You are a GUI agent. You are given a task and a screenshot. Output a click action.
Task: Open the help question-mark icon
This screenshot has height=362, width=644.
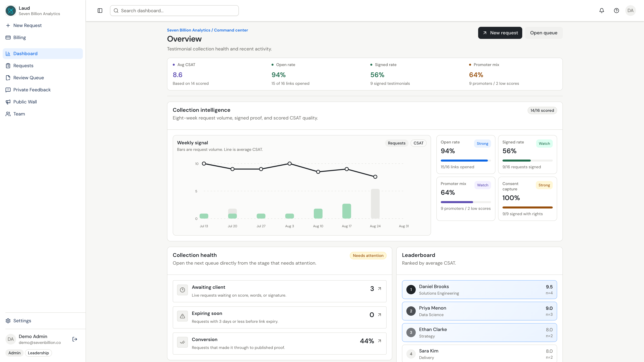pyautogui.click(x=616, y=11)
